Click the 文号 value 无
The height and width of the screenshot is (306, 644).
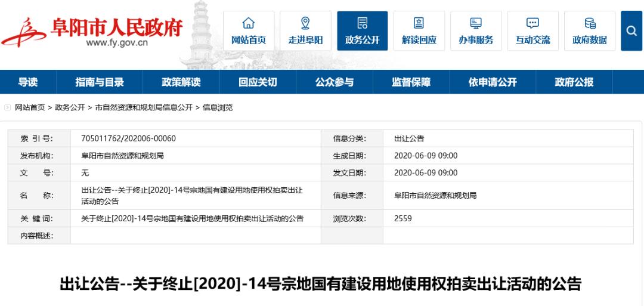pos(85,172)
